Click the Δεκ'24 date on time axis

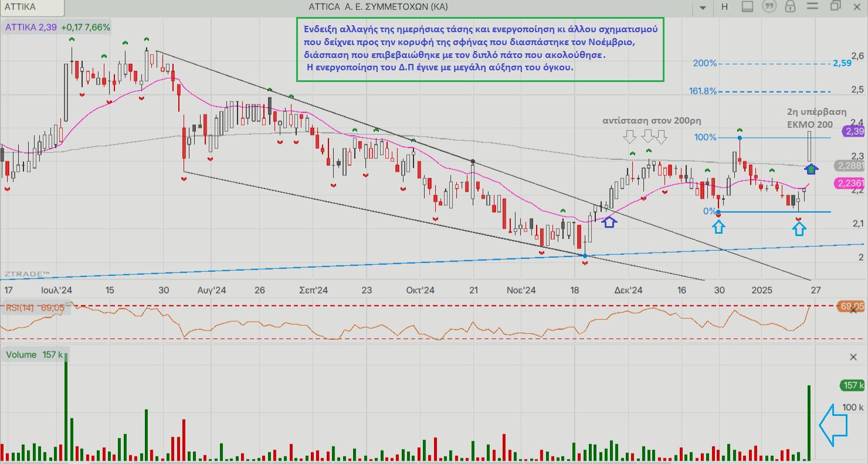pyautogui.click(x=628, y=290)
